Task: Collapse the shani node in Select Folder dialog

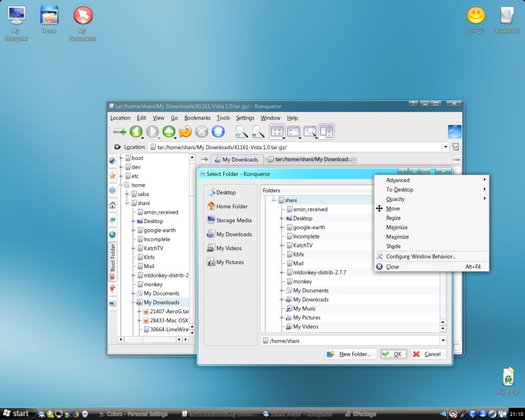Action: 274,201
